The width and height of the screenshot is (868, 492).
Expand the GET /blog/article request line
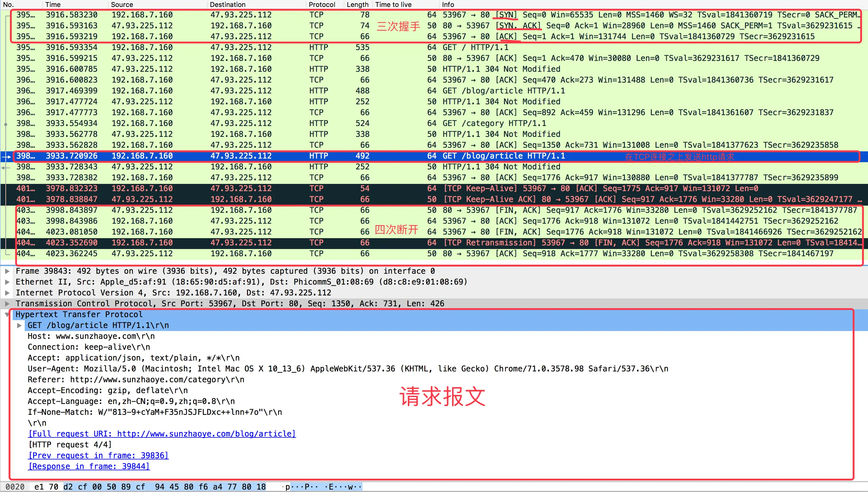click(19, 325)
